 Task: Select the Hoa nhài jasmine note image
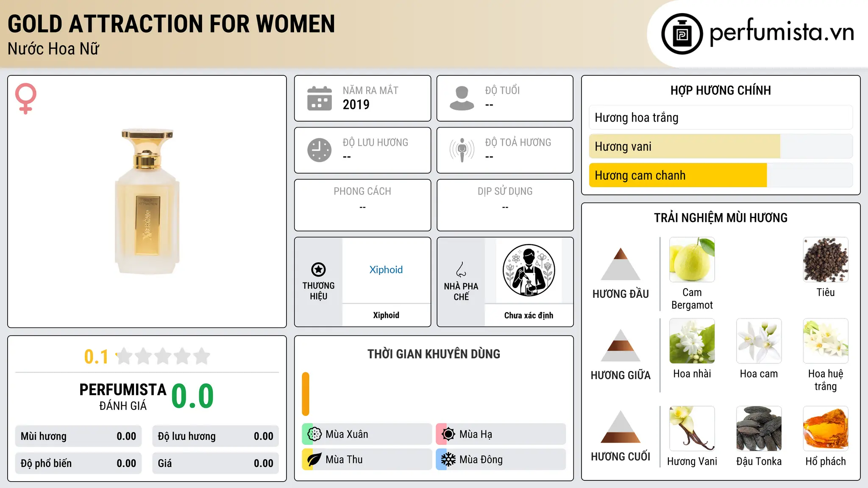coord(692,341)
